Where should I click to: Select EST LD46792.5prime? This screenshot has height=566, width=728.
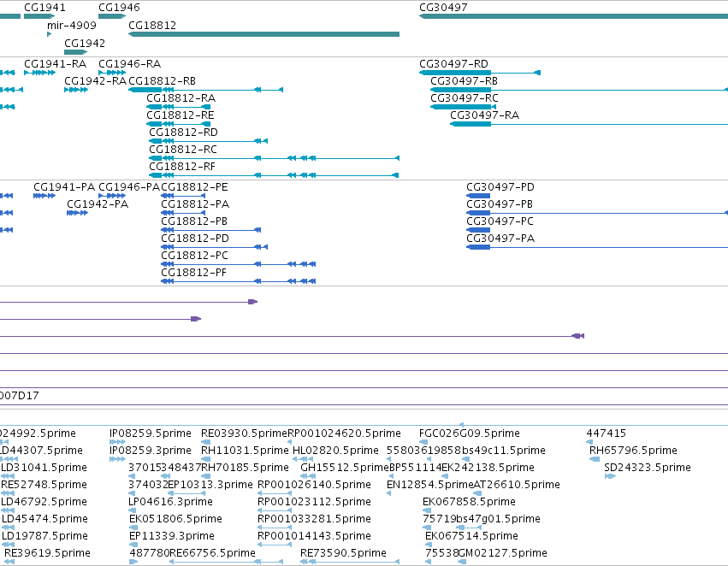click(x=44, y=502)
